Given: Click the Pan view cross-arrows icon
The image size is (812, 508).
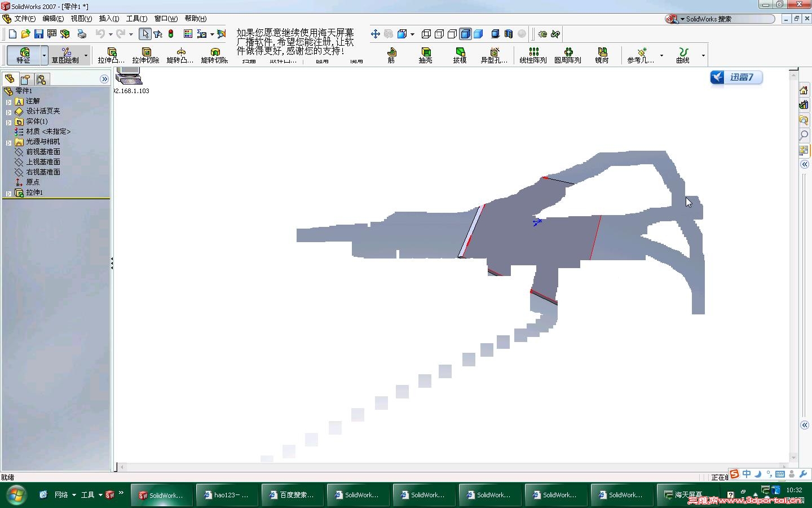Looking at the screenshot, I should tap(375, 34).
